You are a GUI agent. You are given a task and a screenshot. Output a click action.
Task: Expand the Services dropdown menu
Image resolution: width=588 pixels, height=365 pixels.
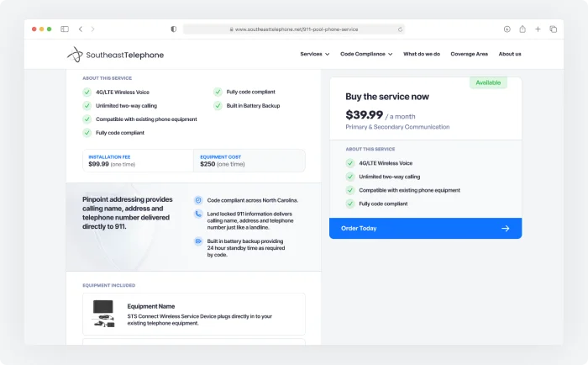315,54
